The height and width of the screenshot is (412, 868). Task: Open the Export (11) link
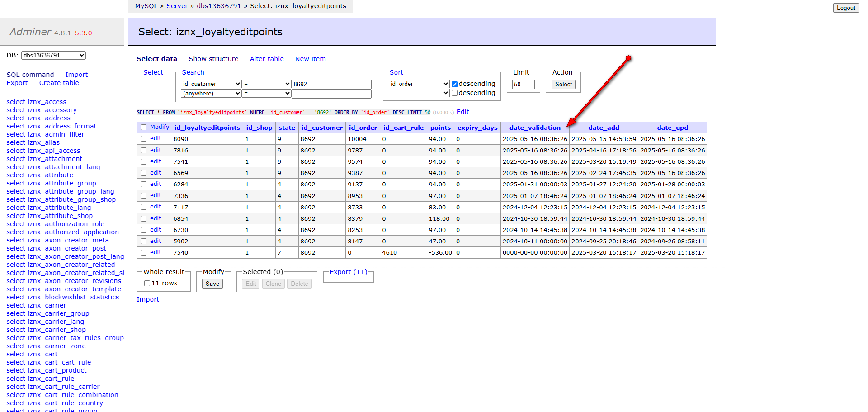(348, 272)
